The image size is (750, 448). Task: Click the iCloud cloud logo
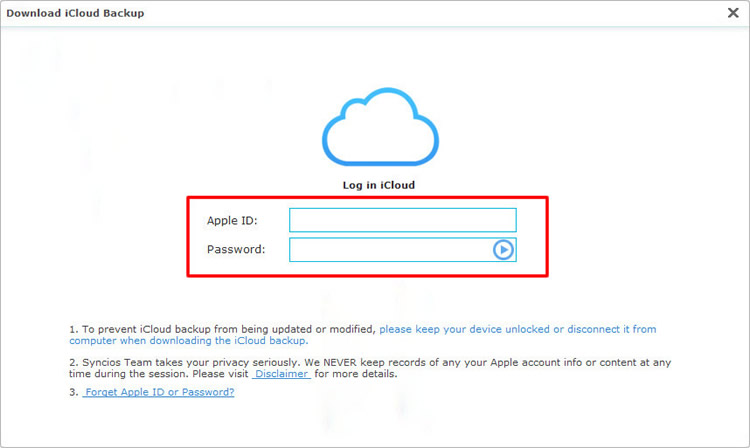(380, 127)
